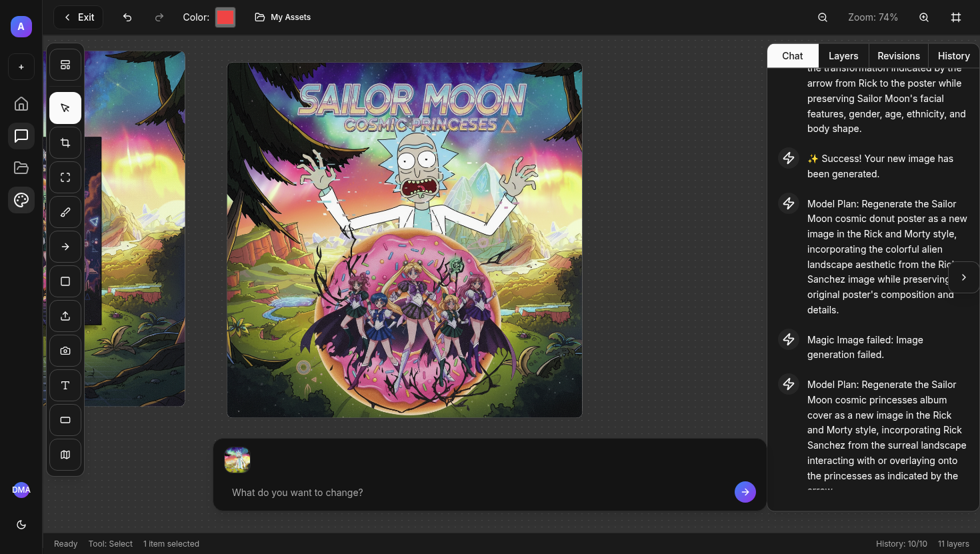This screenshot has width=980, height=554.
Task: Toggle the canvas grid icon
Action: pos(956,17)
